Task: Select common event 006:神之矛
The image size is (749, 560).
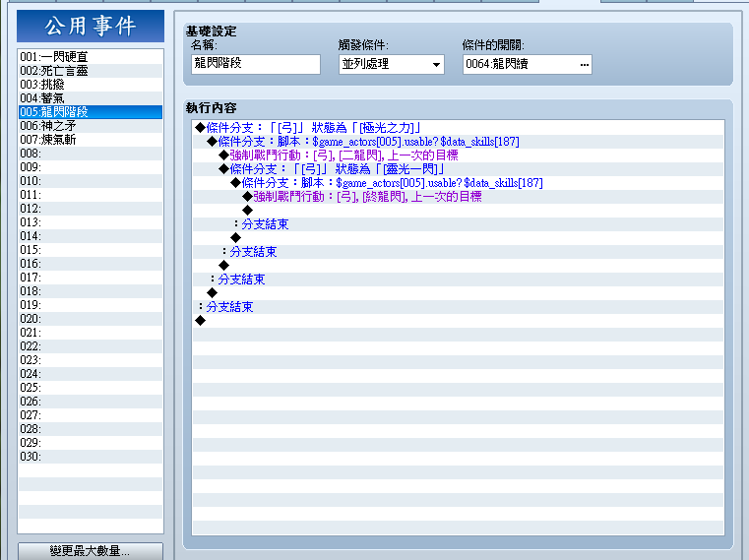Action: pyautogui.click(x=91, y=126)
